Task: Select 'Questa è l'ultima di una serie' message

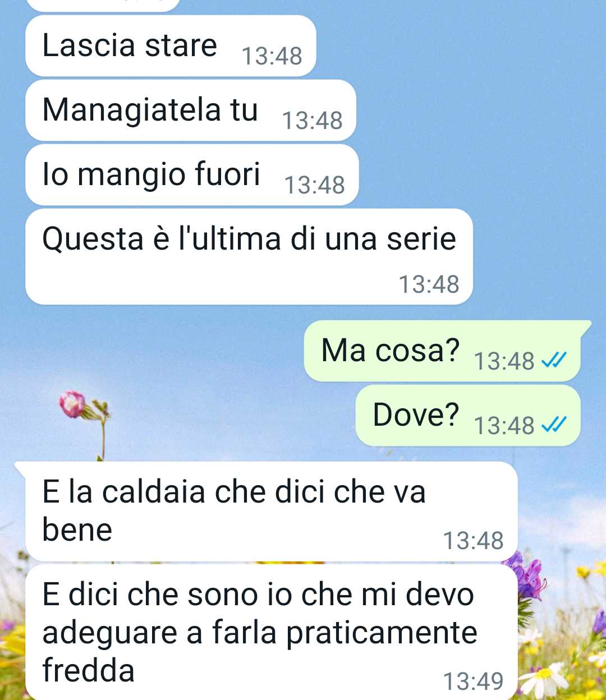Action: click(249, 257)
